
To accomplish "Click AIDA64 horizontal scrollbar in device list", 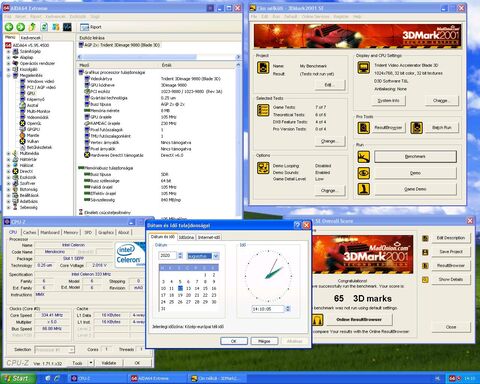I will [157, 57].
